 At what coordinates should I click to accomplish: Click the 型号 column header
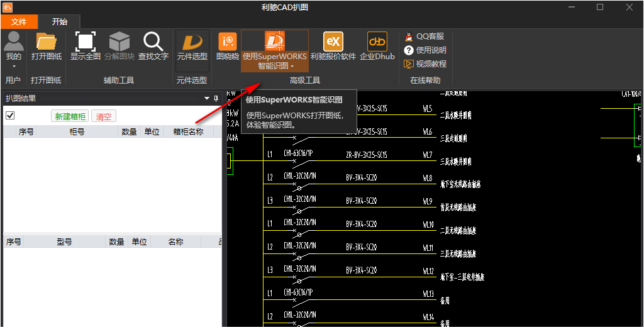(x=64, y=242)
